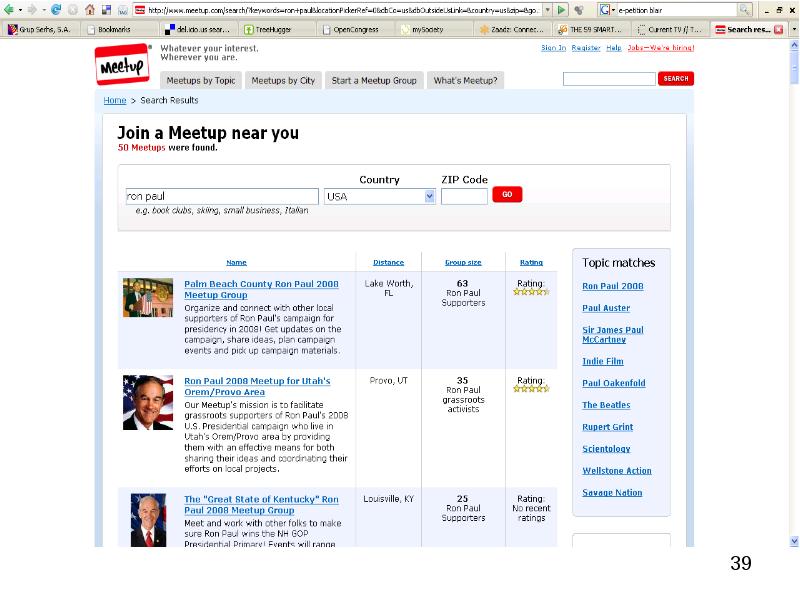The height and width of the screenshot is (600, 800).
Task: Close the Search results browser tab
Action: pyautogui.click(x=778, y=29)
